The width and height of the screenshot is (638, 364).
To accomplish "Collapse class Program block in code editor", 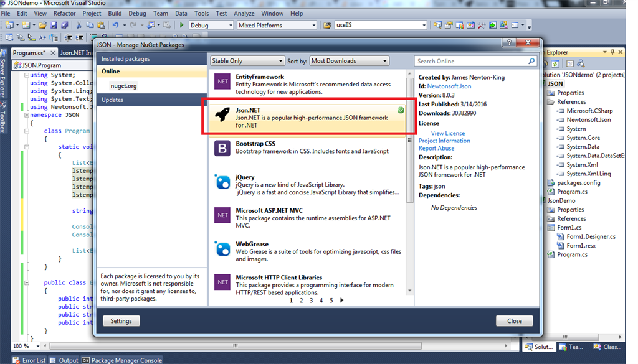I will pyautogui.click(x=26, y=131).
